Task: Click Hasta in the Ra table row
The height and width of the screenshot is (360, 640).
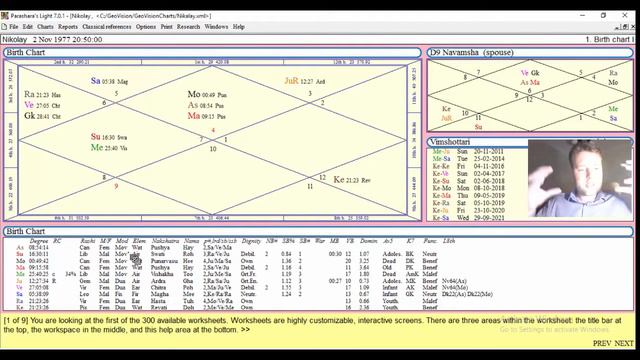Action: [158, 301]
